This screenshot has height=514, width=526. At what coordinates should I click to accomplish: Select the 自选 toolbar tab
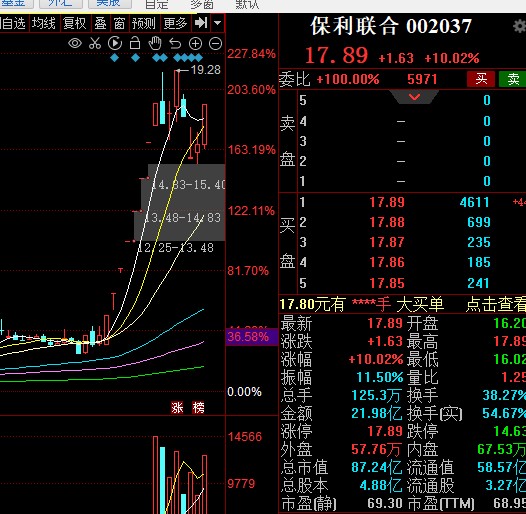pyautogui.click(x=13, y=23)
